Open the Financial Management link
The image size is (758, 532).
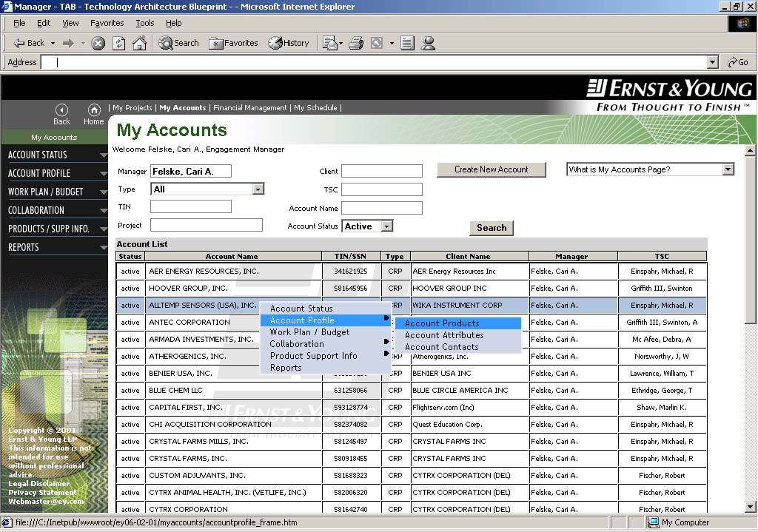click(x=250, y=108)
